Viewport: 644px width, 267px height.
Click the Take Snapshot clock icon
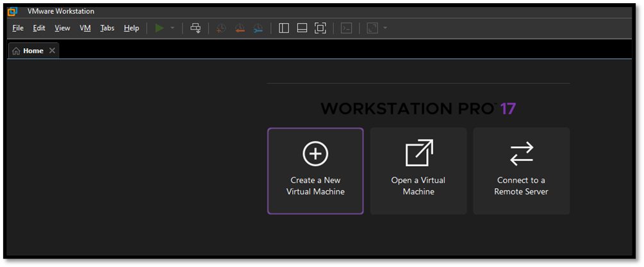click(x=221, y=28)
